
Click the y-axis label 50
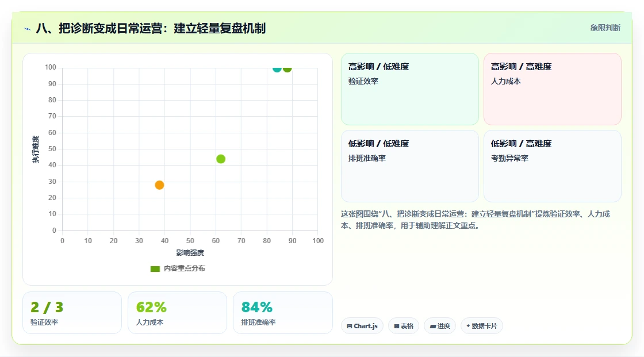point(52,149)
